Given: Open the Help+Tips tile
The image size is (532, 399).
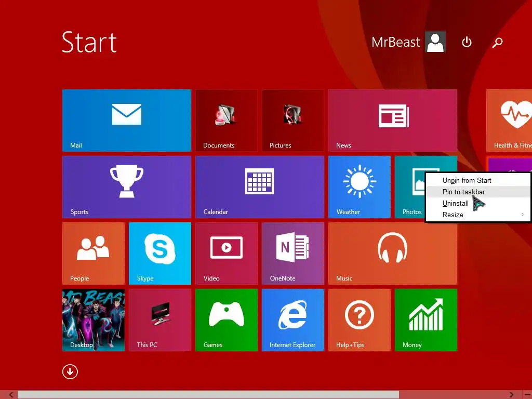Looking at the screenshot, I should point(360,320).
